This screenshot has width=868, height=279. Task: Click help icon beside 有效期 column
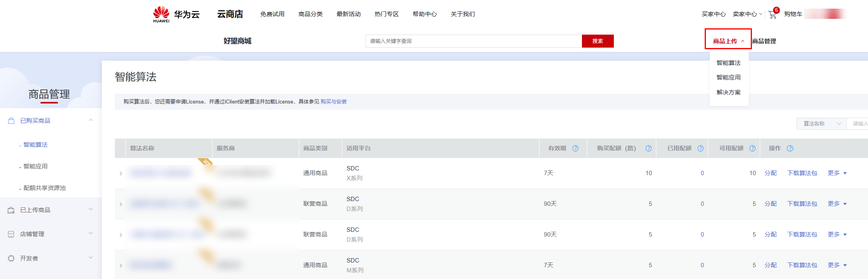click(575, 148)
